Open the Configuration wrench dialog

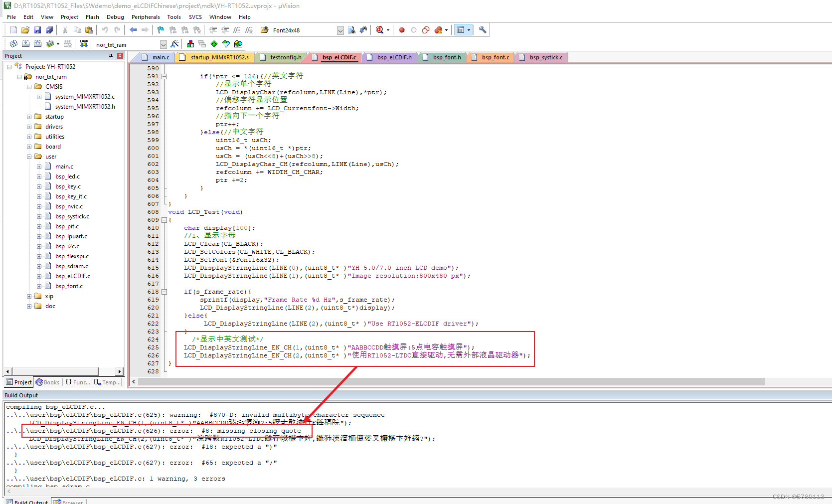pos(482,29)
